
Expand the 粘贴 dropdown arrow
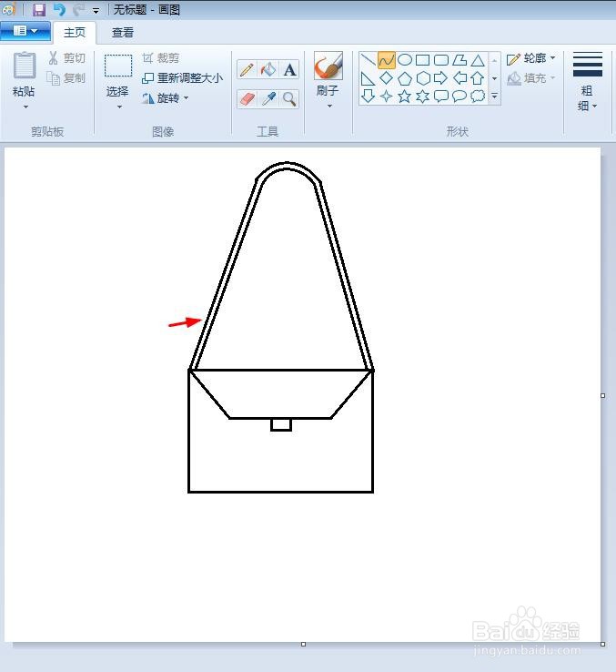click(25, 107)
